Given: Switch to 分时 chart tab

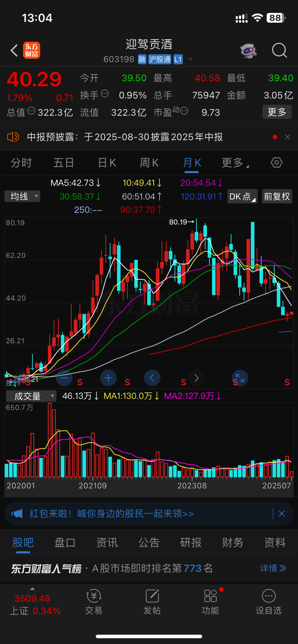Looking at the screenshot, I should 21,163.
